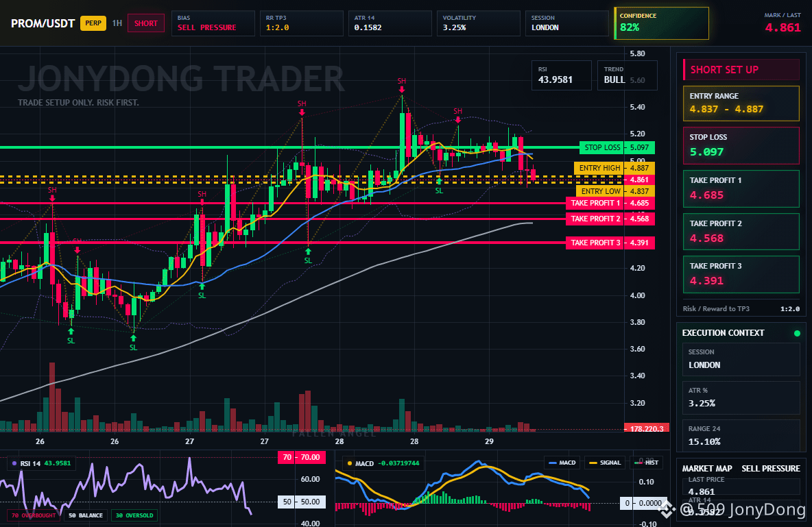Image resolution: width=812 pixels, height=527 pixels.
Task: Click the 178,220.3 volume value tag
Action: pos(647,428)
